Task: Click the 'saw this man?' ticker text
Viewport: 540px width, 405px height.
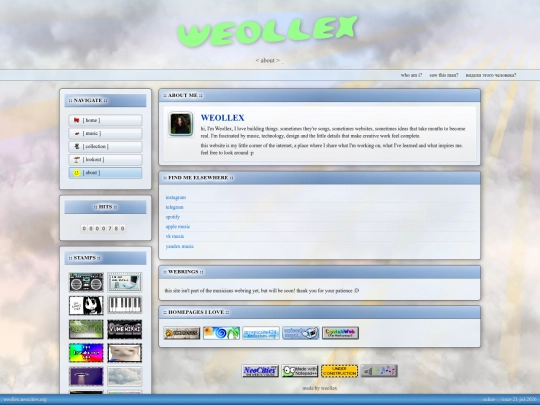Action: 444,75
